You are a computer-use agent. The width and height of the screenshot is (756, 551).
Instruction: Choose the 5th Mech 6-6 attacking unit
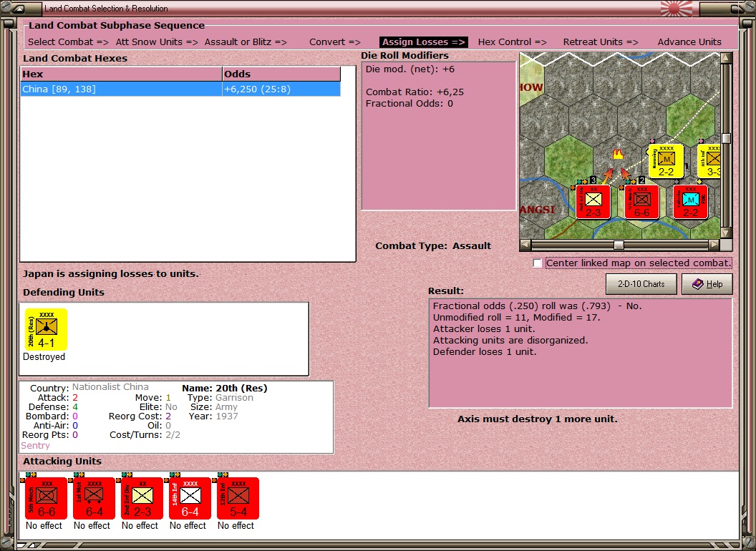click(46, 498)
